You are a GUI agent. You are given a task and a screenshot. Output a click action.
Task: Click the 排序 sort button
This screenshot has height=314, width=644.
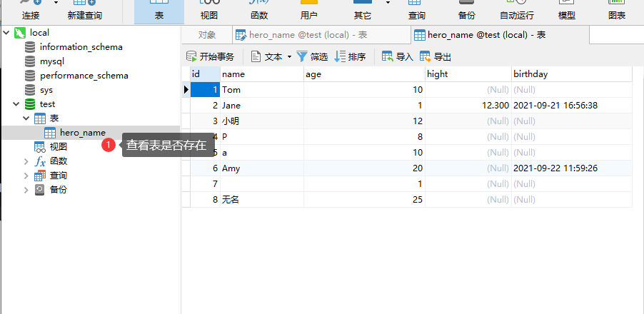[x=350, y=56]
